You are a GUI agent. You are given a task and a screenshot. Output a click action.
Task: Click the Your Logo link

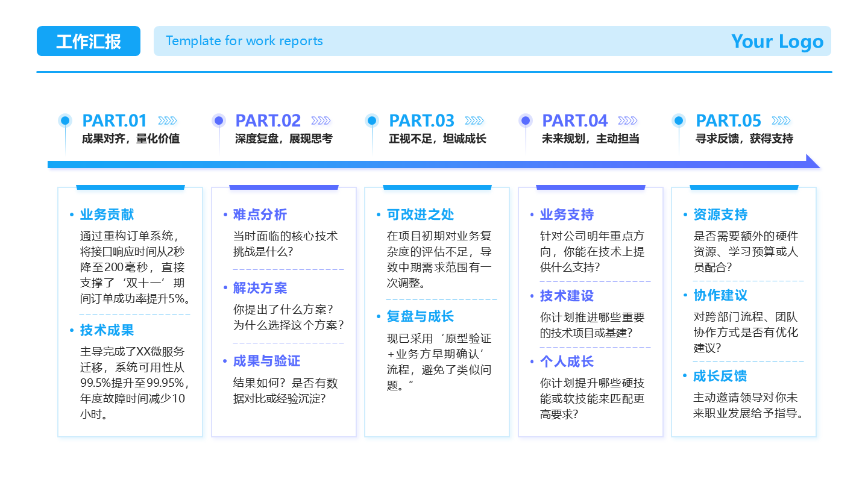pyautogui.click(x=778, y=41)
